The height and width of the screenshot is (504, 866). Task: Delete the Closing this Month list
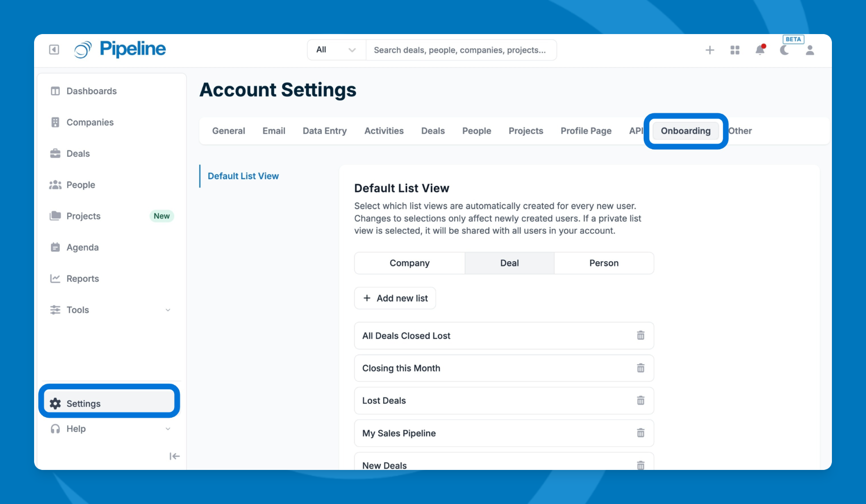point(641,368)
